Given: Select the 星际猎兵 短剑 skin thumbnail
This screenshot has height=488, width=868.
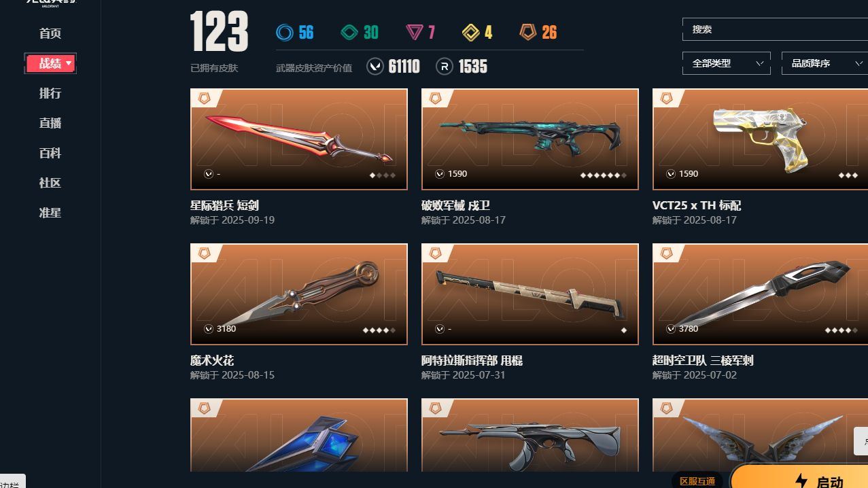Looking at the screenshot, I should tap(299, 139).
